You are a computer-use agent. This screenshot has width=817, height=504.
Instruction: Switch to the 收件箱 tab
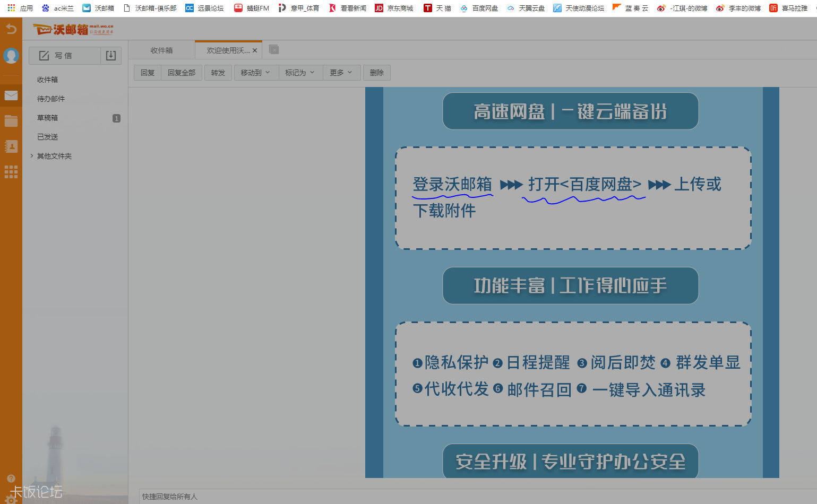coord(161,50)
